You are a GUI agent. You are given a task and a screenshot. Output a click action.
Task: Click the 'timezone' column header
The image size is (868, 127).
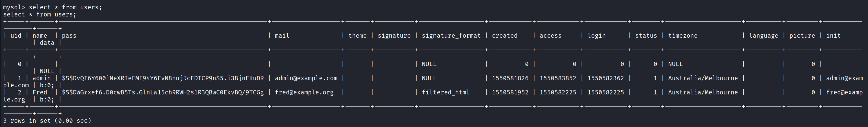pos(683,35)
